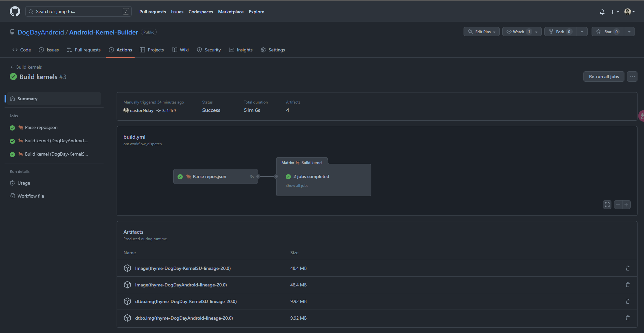Open Codespaces in top navigation
Image resolution: width=644 pixels, height=333 pixels.
pos(201,12)
